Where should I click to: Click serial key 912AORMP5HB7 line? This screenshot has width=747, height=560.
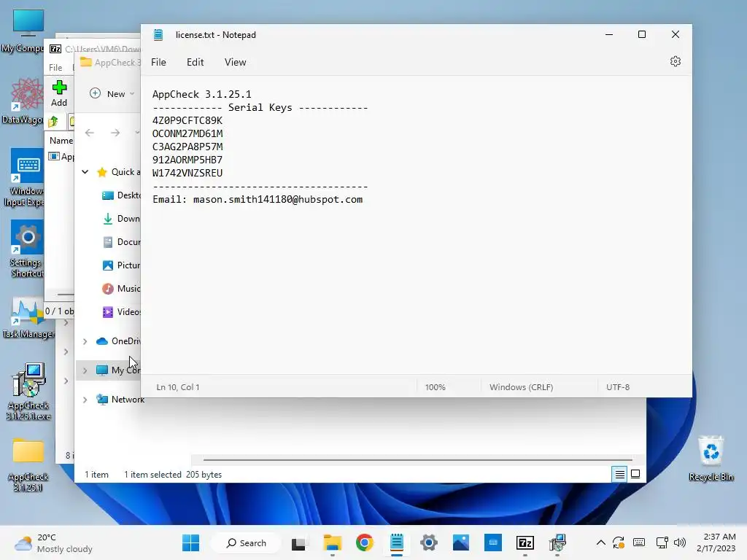pyautogui.click(x=187, y=160)
